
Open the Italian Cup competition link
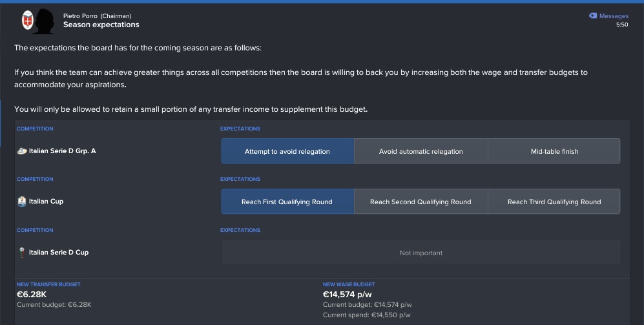[x=46, y=202]
